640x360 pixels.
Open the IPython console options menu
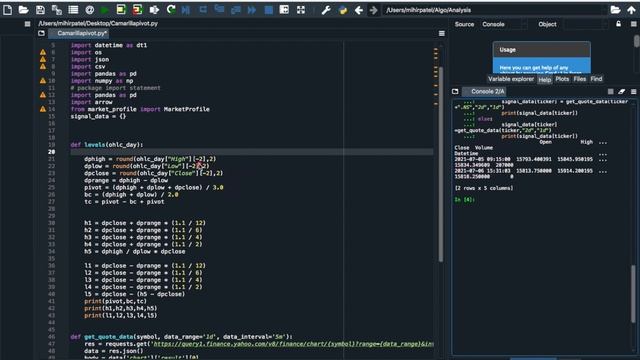633,91
